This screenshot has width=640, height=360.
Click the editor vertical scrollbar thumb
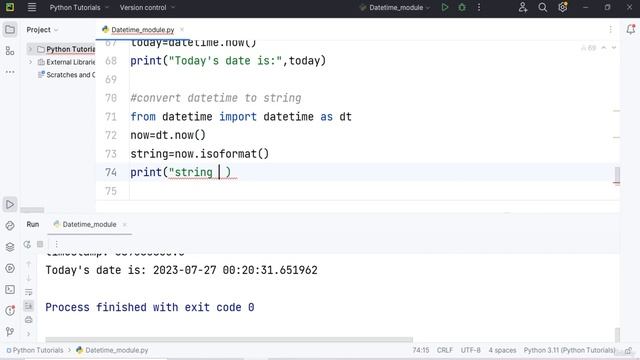tap(617, 176)
